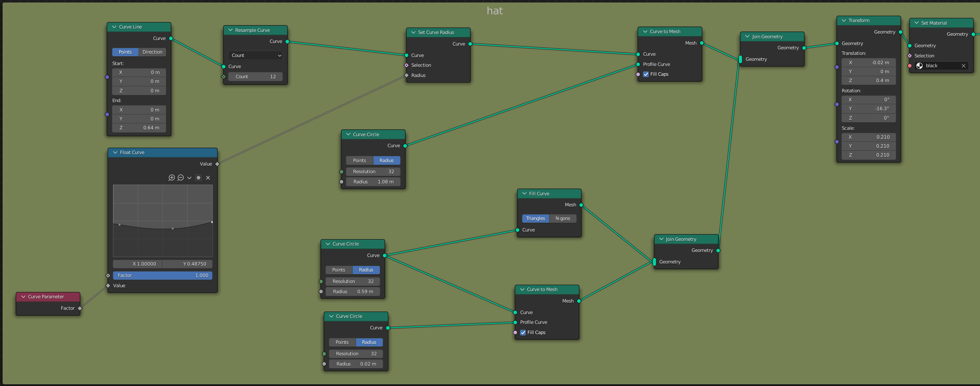Screen dimensions: 980x386
Task: Toggle Fill Caps on top Curve to Mesh
Action: [x=646, y=74]
